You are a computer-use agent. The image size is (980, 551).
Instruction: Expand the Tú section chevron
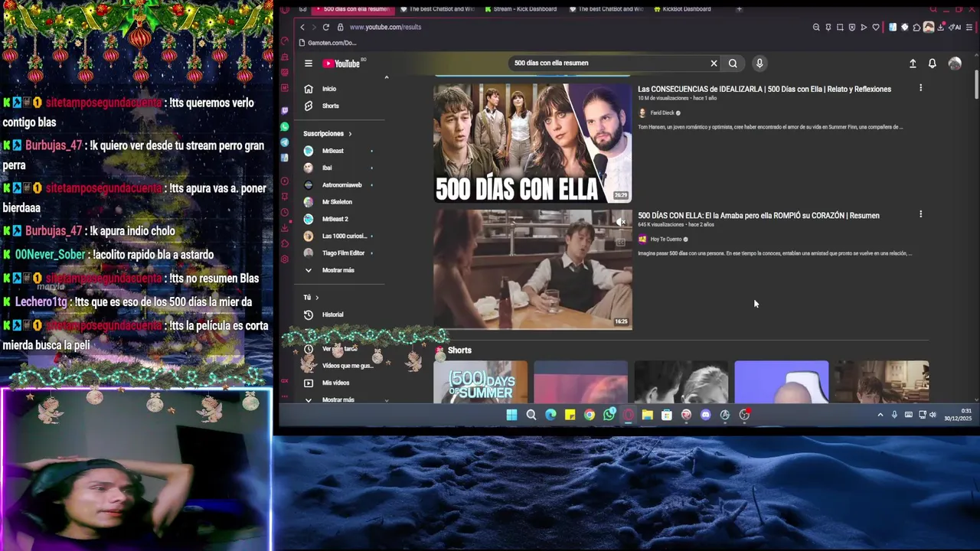[x=317, y=298]
